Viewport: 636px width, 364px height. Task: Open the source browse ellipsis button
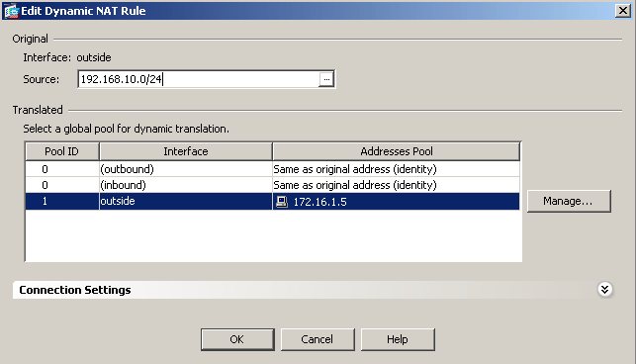point(326,79)
